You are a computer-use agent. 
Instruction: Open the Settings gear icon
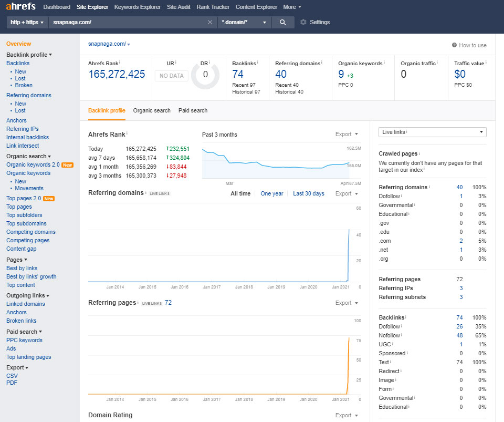(303, 22)
